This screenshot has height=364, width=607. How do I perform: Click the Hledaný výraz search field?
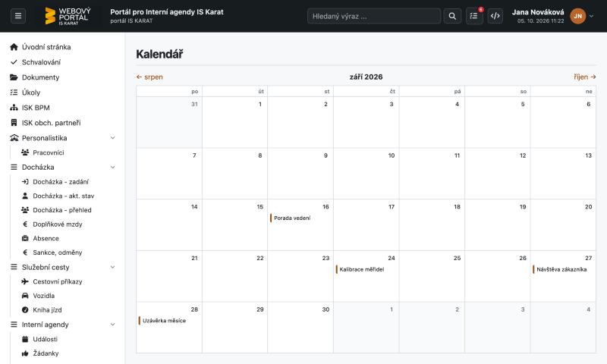tap(374, 16)
